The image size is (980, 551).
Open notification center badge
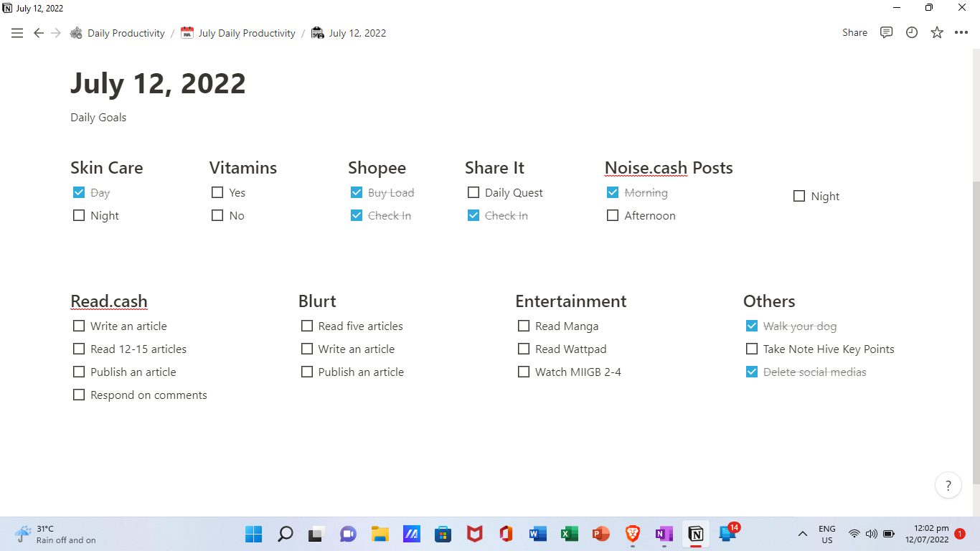[x=960, y=534]
